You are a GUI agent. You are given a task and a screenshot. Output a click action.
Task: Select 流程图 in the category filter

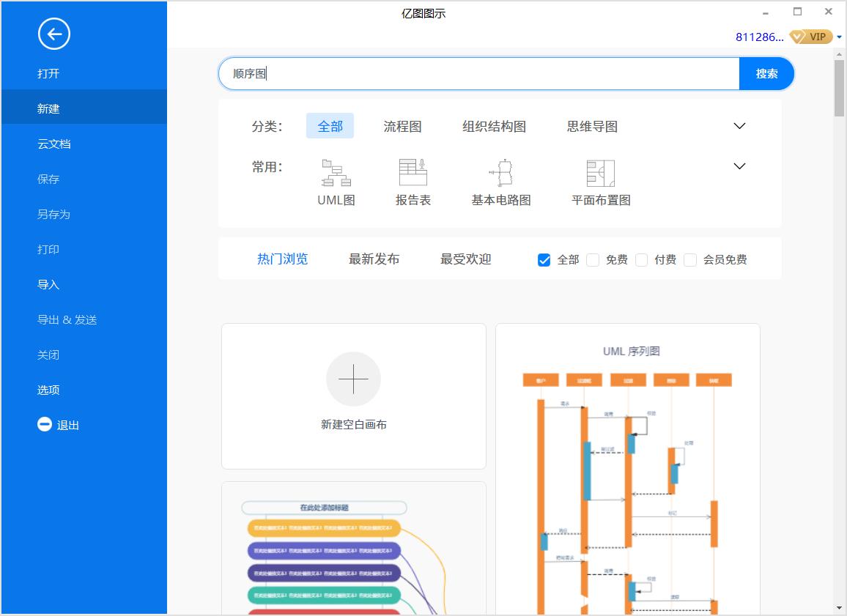click(x=402, y=125)
